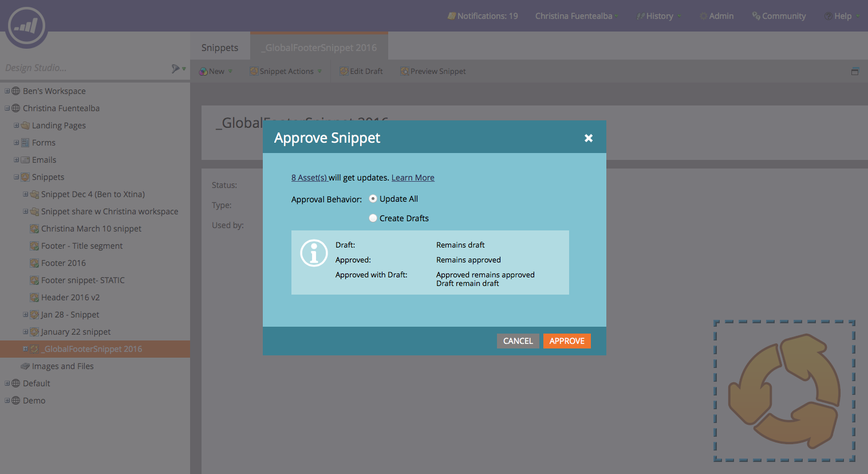This screenshot has width=868, height=474.
Task: Open the New dropdown menu
Action: point(216,71)
